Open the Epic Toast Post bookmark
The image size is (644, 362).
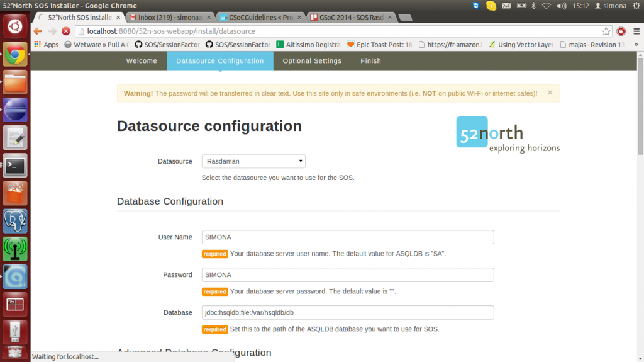[379, 45]
